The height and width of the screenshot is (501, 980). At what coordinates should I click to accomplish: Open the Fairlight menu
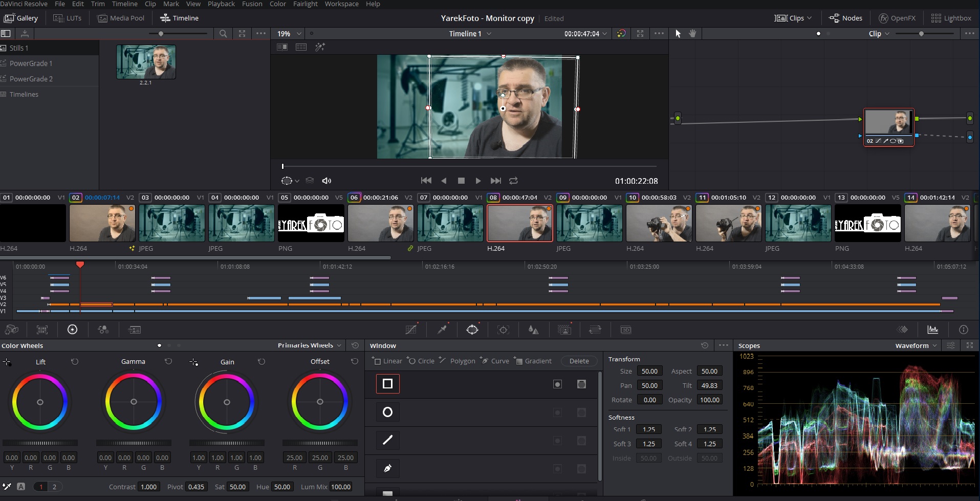pyautogui.click(x=306, y=4)
